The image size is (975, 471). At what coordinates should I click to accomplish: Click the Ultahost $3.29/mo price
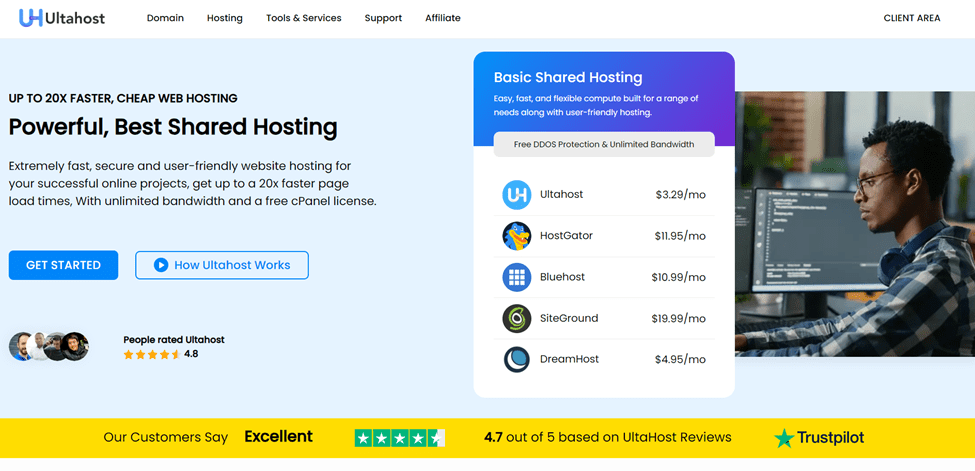tap(680, 195)
